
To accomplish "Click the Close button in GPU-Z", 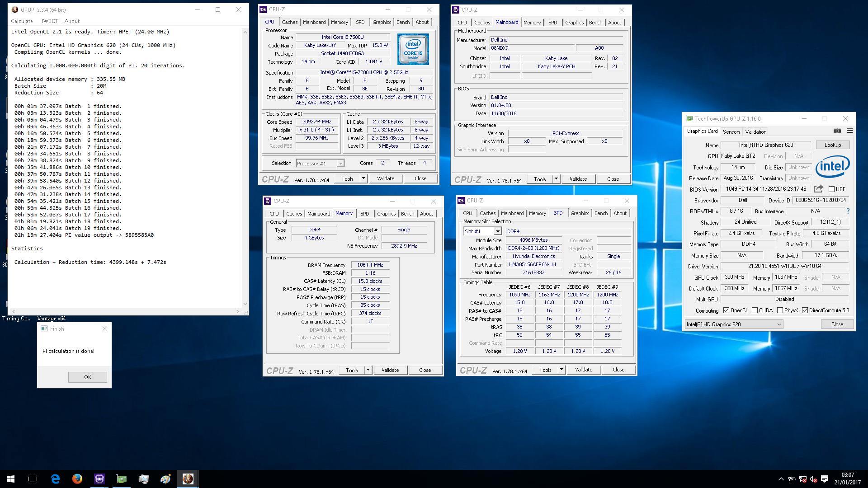I will [837, 324].
